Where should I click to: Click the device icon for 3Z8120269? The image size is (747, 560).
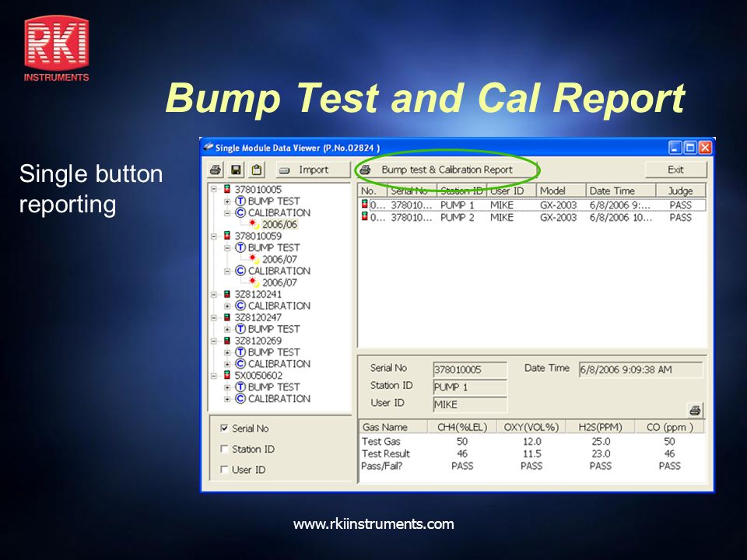click(227, 341)
